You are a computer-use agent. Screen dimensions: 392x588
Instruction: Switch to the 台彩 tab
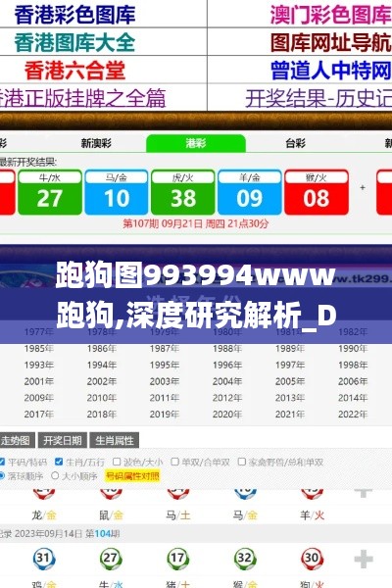pos(295,143)
